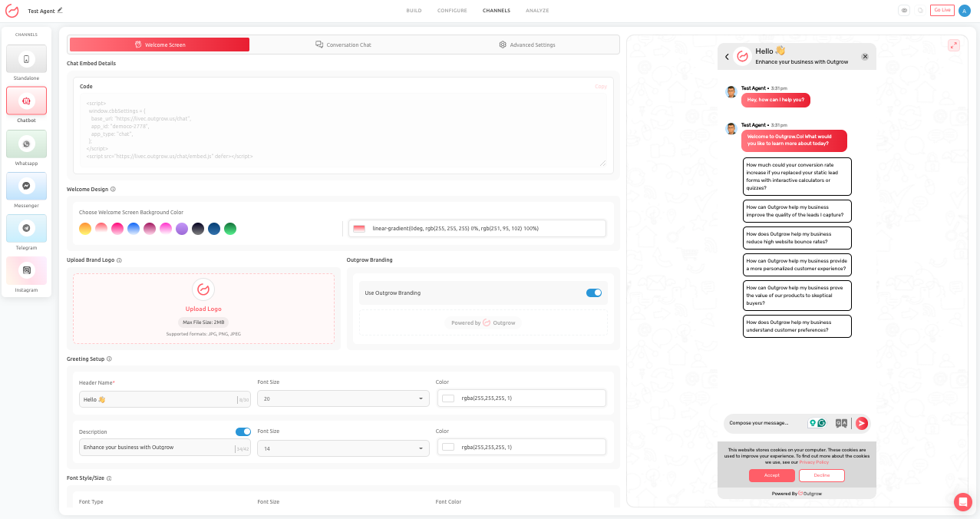Click the back arrow in chat preview header
Viewport: 980px width, 519px height.
coord(727,57)
